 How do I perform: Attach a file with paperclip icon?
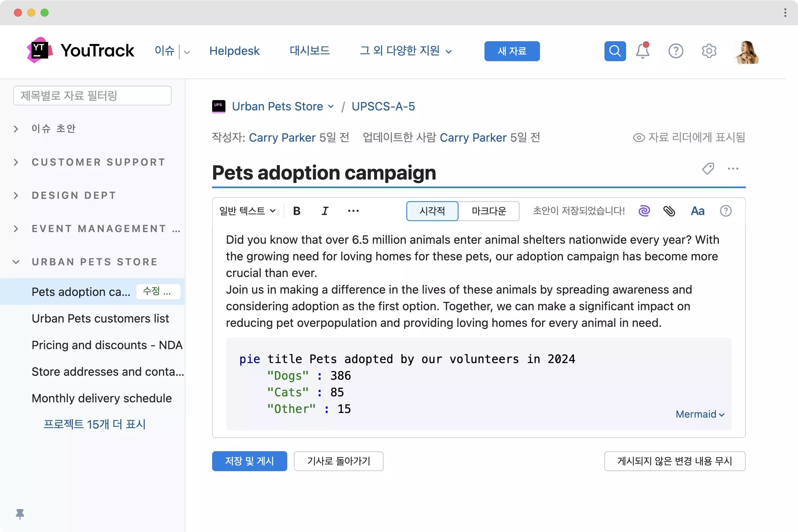coord(669,211)
